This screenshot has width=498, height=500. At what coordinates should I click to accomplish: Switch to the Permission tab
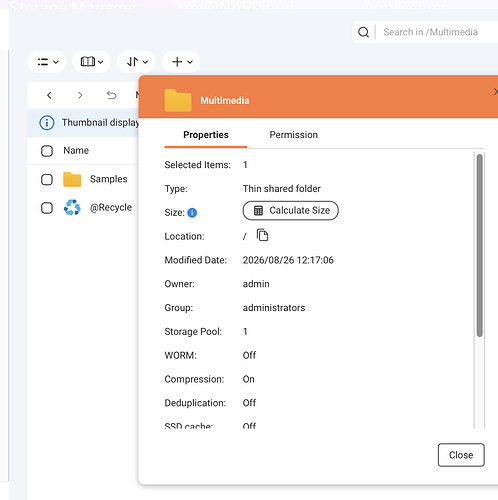(x=293, y=135)
